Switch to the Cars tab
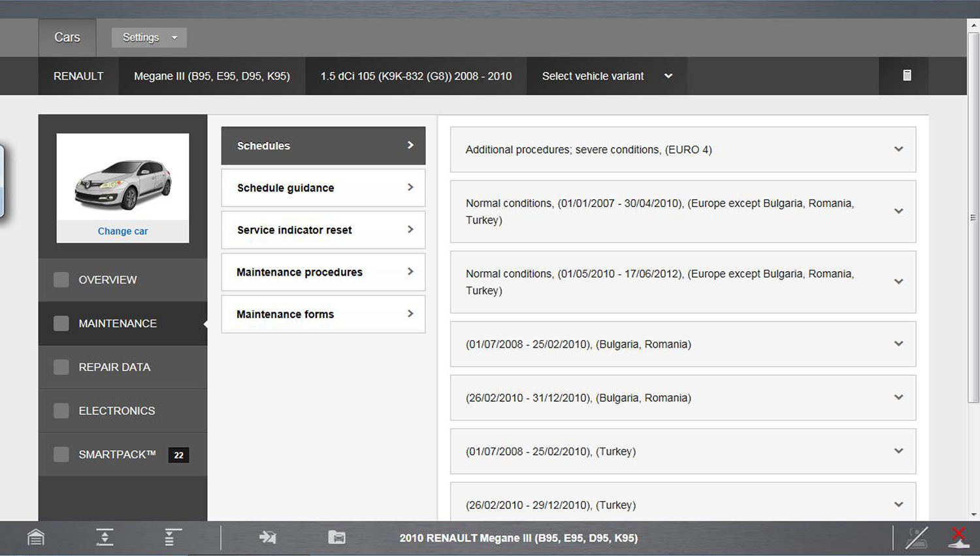The height and width of the screenshot is (556, 980). [x=67, y=37]
